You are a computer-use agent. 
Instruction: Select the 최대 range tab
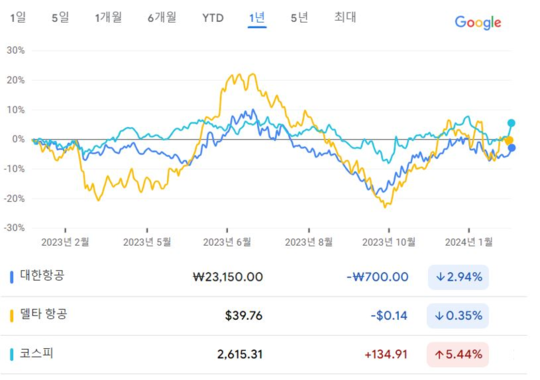[x=345, y=17]
